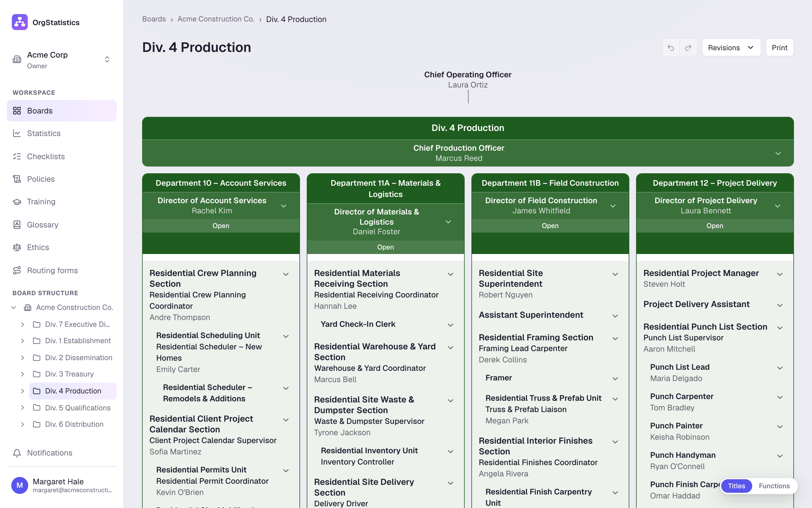Click the OrgStatistics logo icon
This screenshot has height=508, width=812.
tap(19, 22)
